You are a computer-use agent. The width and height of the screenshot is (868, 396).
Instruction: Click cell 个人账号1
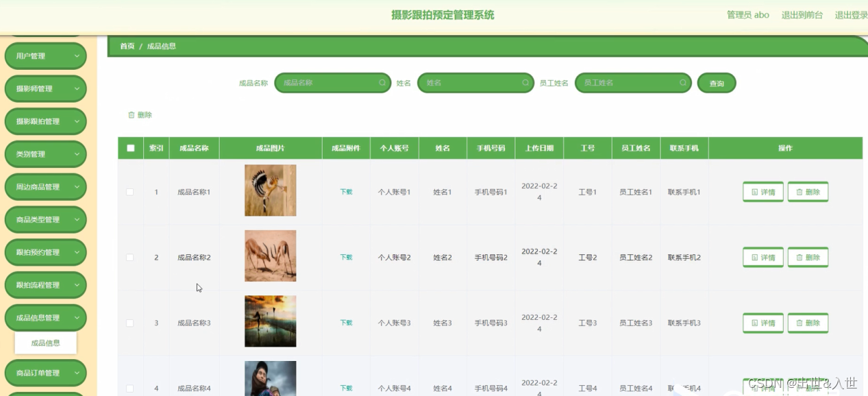tap(395, 192)
